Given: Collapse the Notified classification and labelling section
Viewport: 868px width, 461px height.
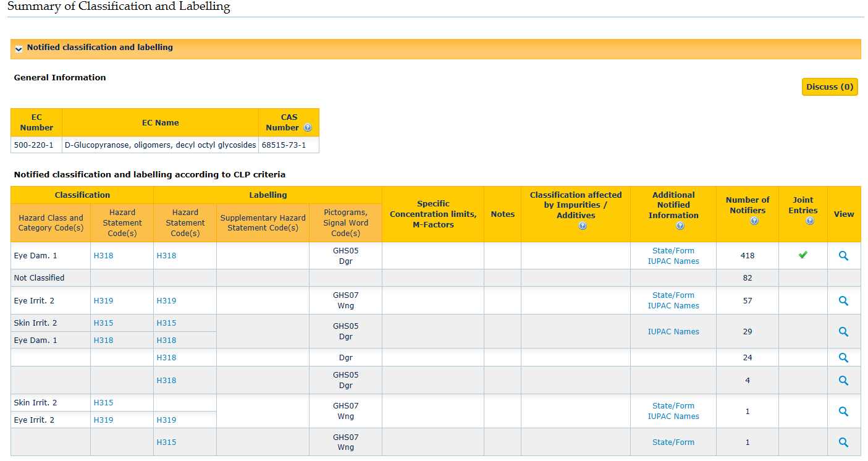Looking at the screenshot, I should click(19, 48).
